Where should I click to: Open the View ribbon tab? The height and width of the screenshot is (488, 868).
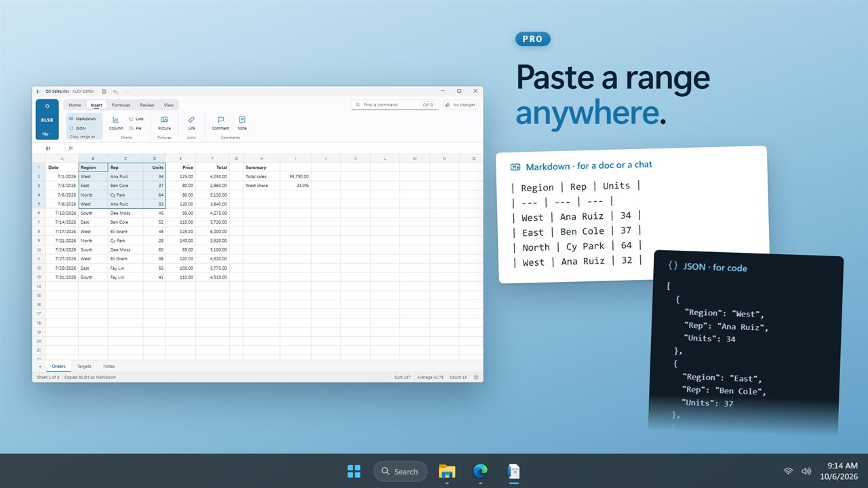click(169, 105)
